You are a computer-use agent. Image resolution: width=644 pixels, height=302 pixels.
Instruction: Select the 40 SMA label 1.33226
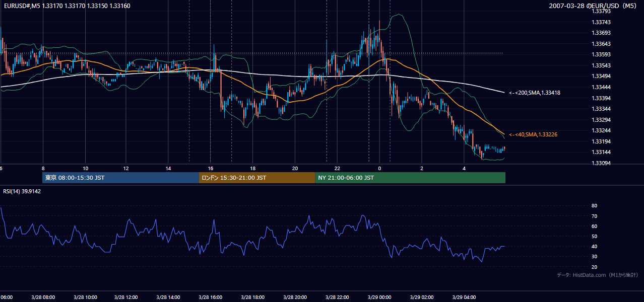click(x=533, y=134)
